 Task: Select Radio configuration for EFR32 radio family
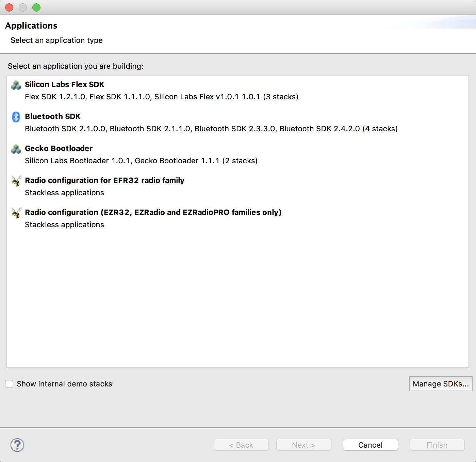[x=104, y=180]
